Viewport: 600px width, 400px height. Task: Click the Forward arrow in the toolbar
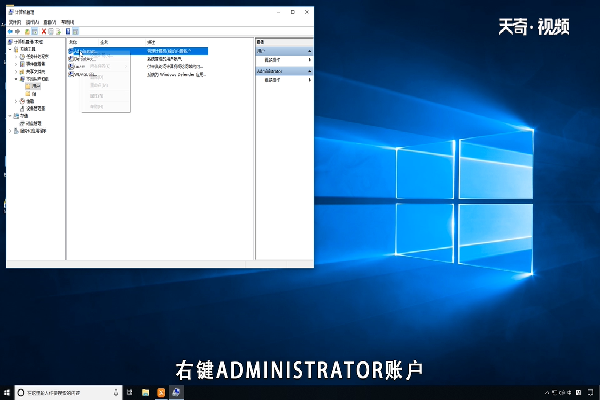pyautogui.click(x=17, y=32)
